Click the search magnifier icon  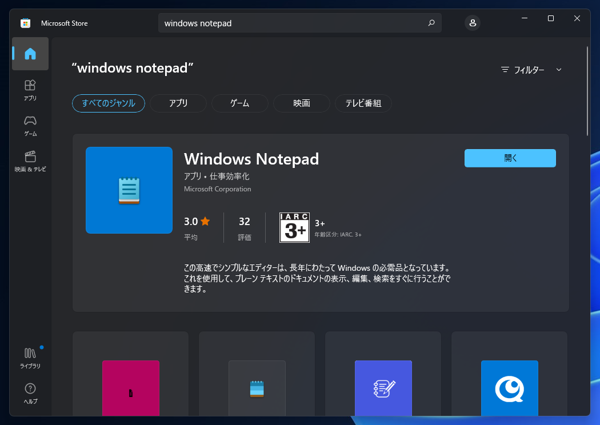[431, 23]
